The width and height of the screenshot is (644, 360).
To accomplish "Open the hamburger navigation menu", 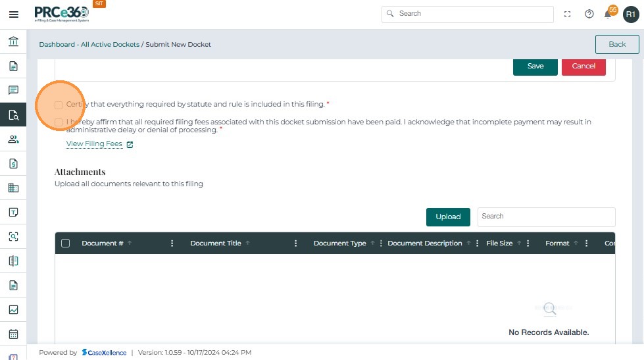I will point(13,14).
